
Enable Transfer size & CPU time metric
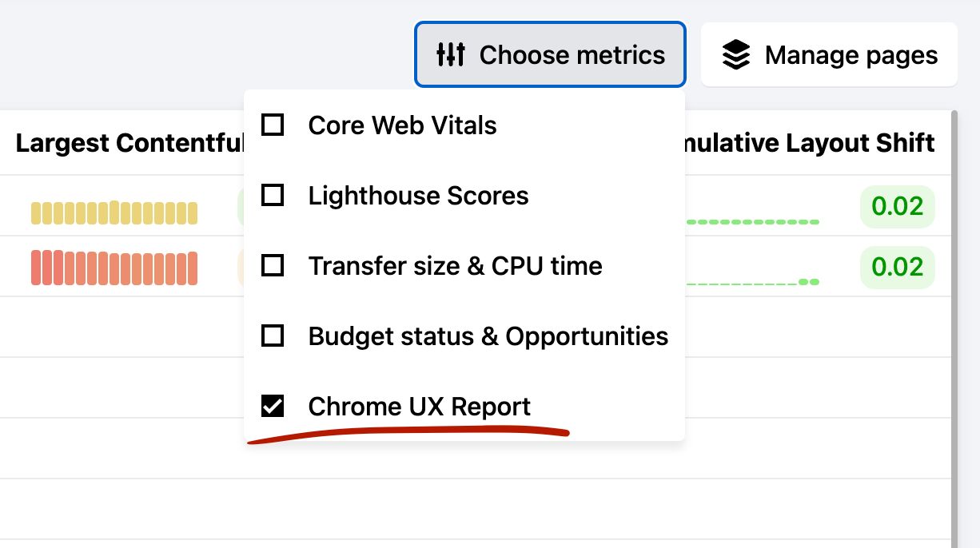273,265
